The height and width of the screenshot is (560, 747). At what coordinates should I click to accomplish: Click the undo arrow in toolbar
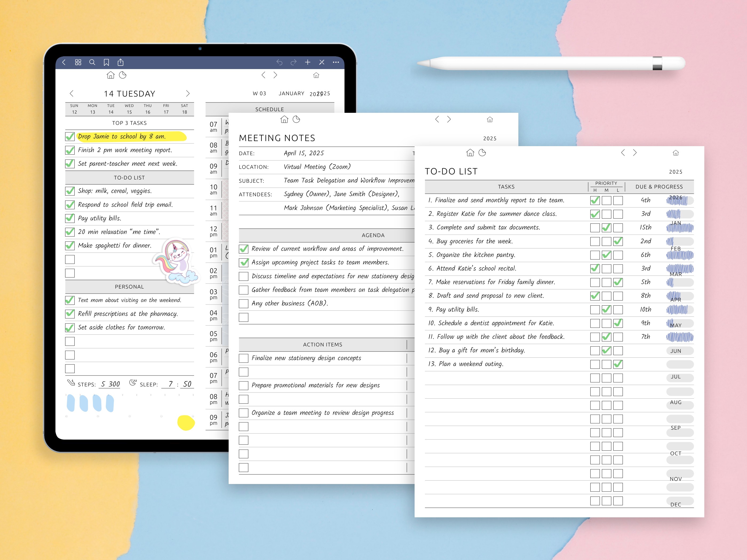[x=279, y=62]
